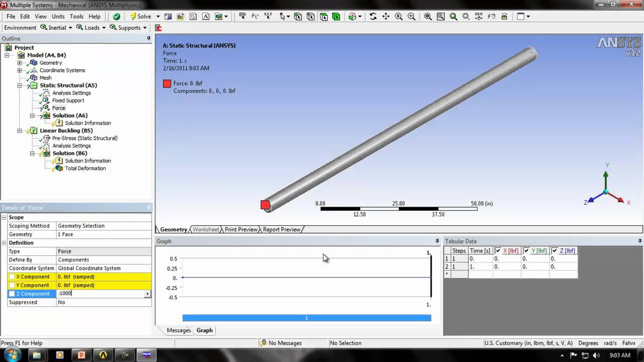Open the ANSYS Workbench taskbar icon
Viewport: 644px width, 362px height.
[103, 355]
